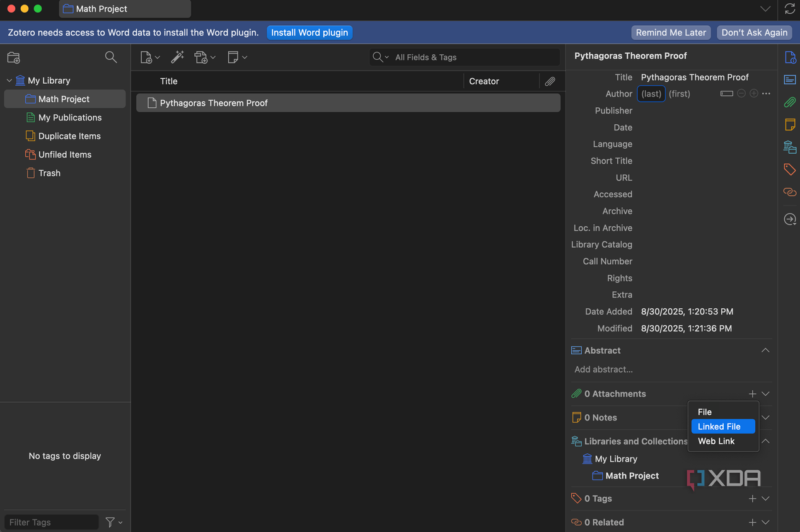
Task: Select Math Project collection in sidebar
Action: 65,99
